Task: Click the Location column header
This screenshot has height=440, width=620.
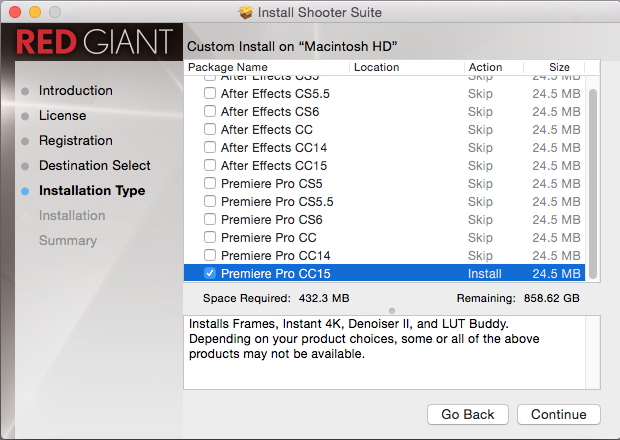Action: point(407,67)
